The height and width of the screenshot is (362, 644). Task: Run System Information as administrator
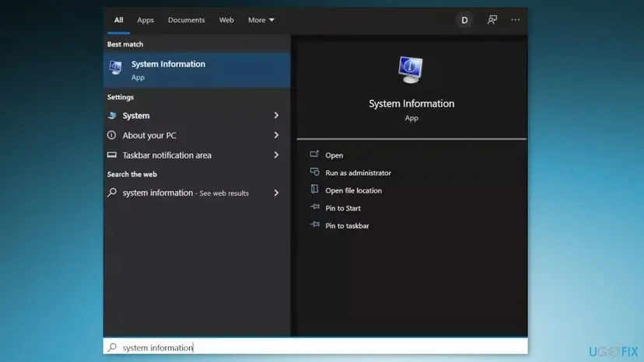coord(358,172)
